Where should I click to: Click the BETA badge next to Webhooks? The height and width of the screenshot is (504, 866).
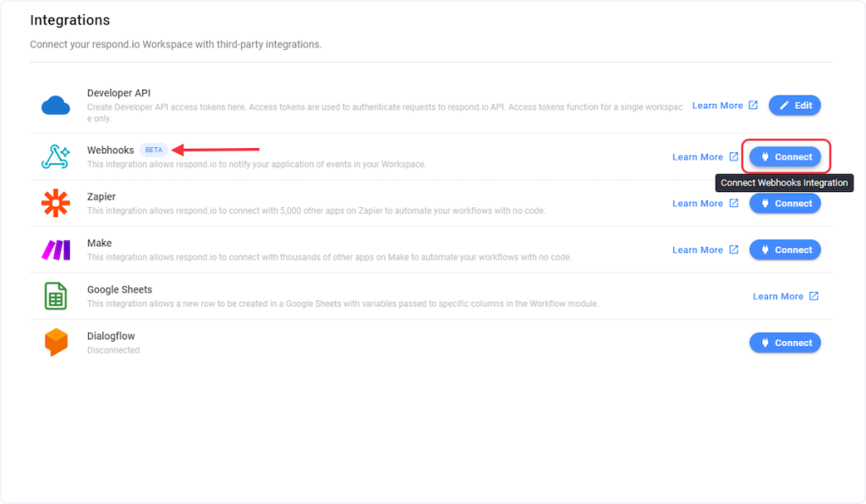pyautogui.click(x=153, y=150)
